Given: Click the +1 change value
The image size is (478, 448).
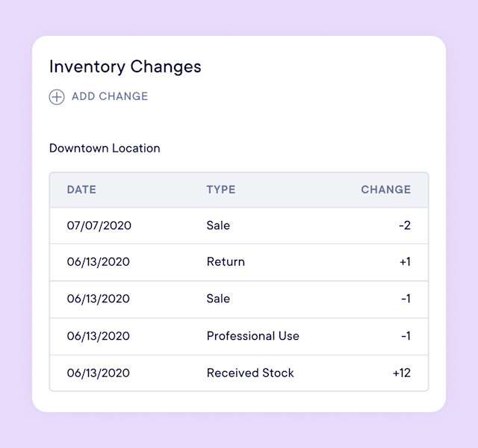Looking at the screenshot, I should (404, 262).
